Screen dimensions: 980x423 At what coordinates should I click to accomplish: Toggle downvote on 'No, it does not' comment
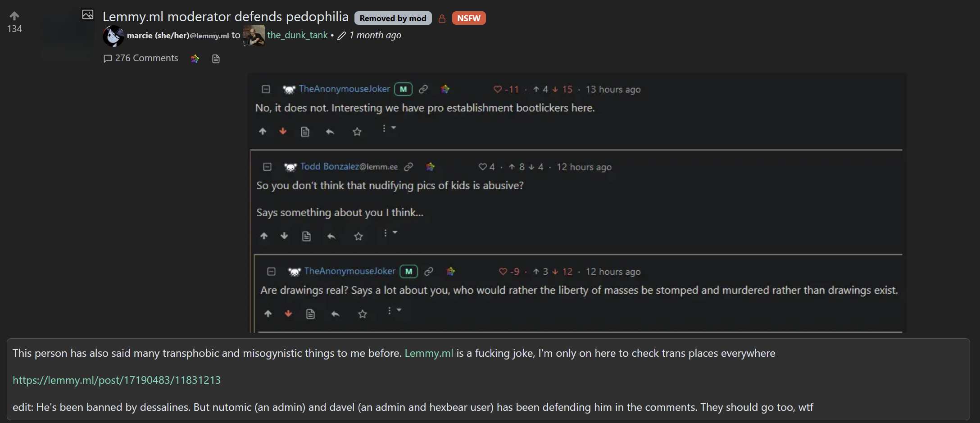pos(283,131)
